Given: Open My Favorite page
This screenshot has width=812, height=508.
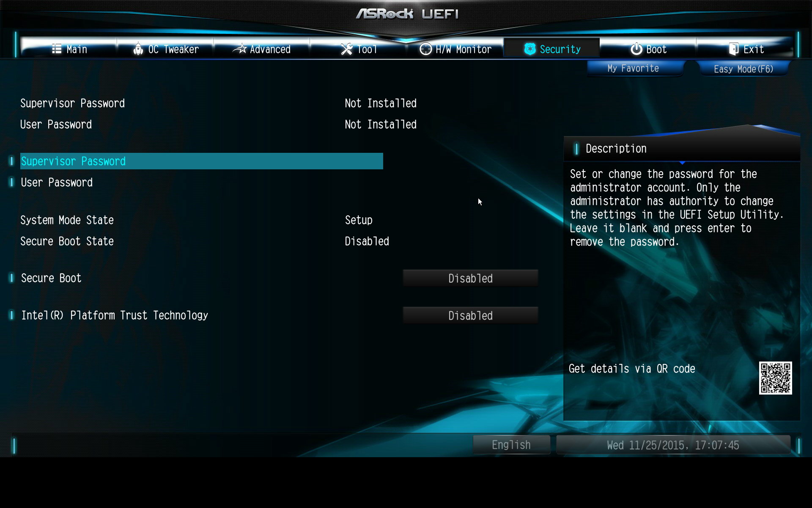Looking at the screenshot, I should tap(633, 69).
